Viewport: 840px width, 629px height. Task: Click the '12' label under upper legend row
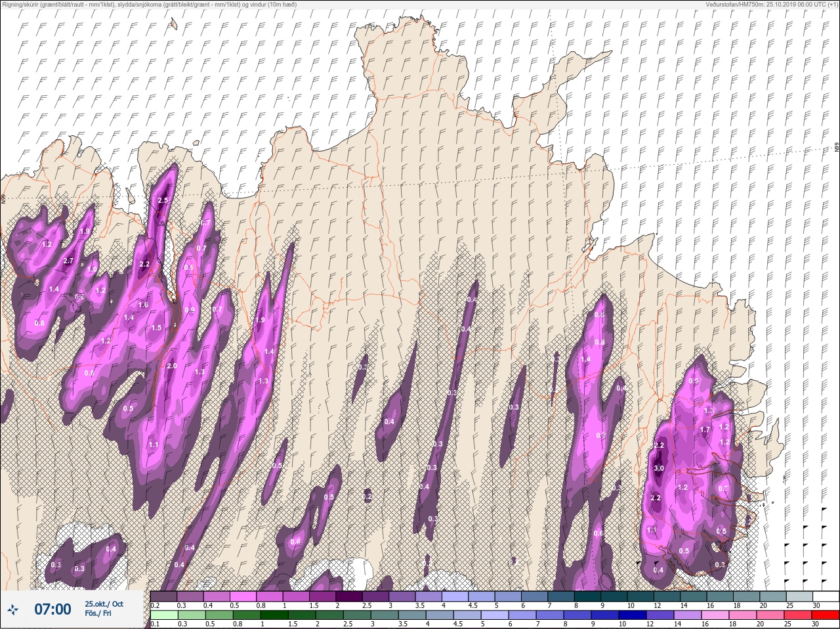[657, 605]
